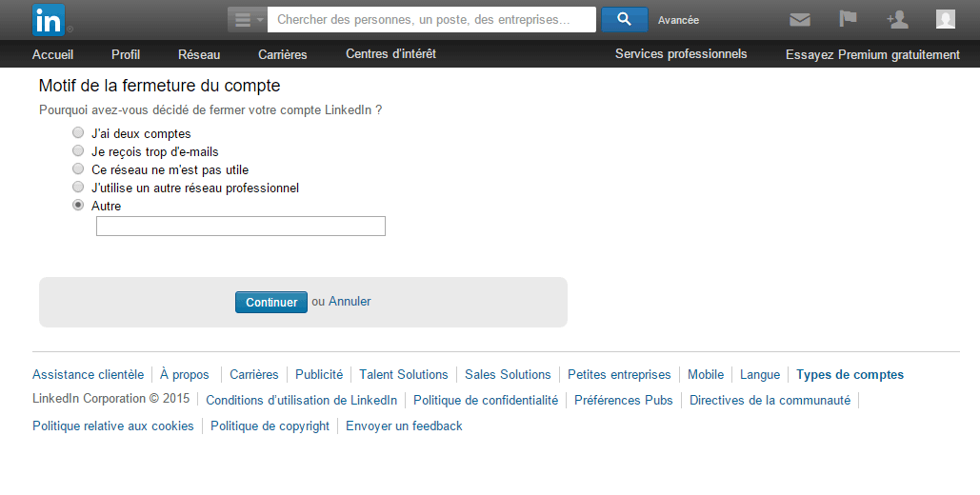Viewport: 980px width, 495px height.
Task: Open the messages envelope icon
Action: click(x=800, y=20)
